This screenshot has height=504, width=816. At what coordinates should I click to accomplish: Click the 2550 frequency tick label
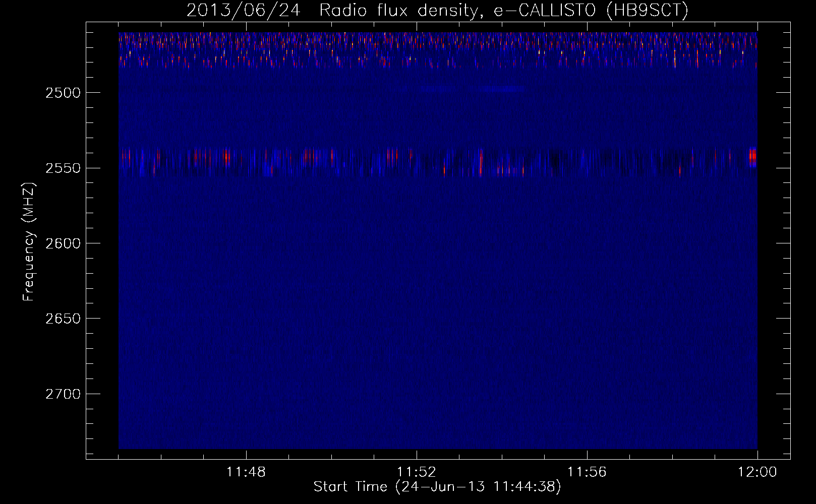pos(63,168)
